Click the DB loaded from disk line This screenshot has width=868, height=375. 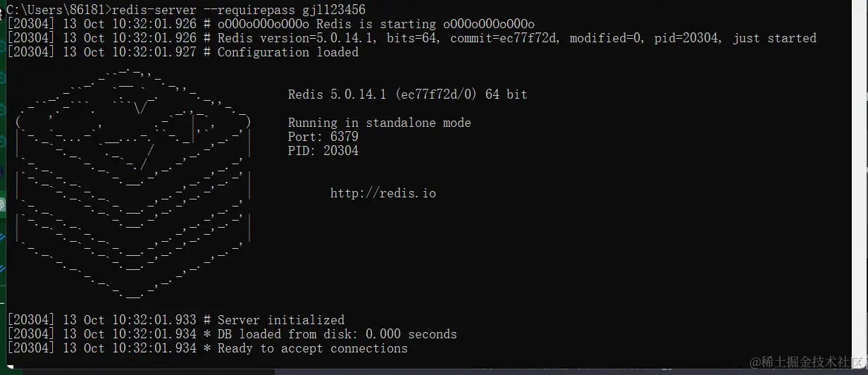coord(232,334)
